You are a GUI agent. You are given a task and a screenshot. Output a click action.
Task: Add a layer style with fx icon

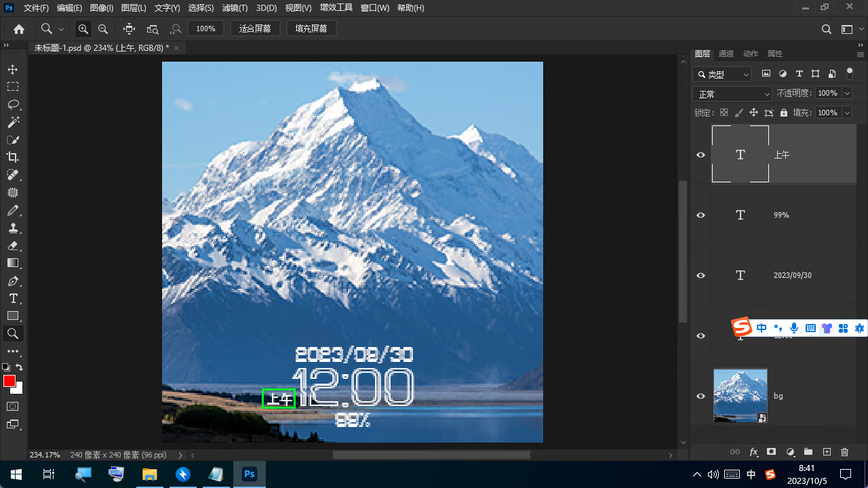753,452
